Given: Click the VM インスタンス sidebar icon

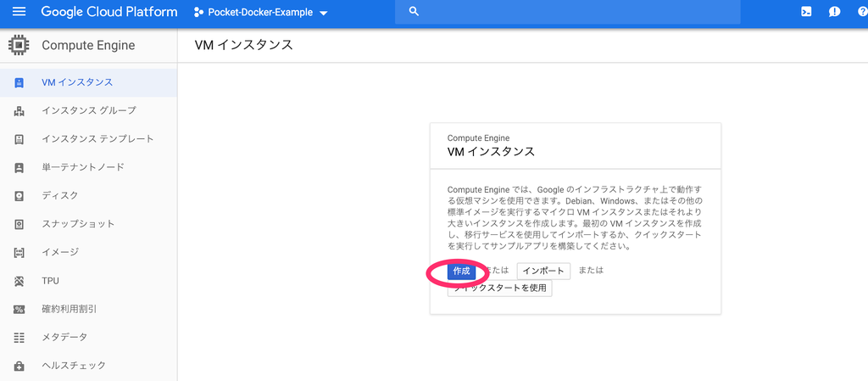Looking at the screenshot, I should tap(19, 82).
